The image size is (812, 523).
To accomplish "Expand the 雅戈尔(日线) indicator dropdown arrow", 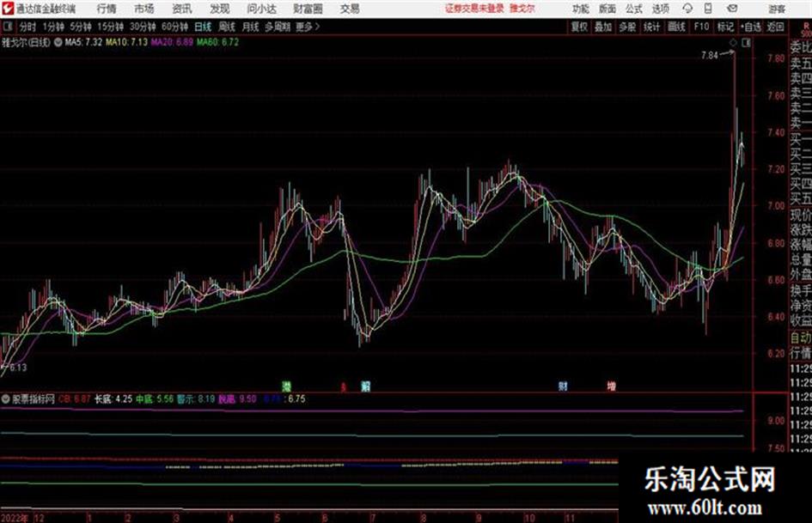I will click(58, 42).
